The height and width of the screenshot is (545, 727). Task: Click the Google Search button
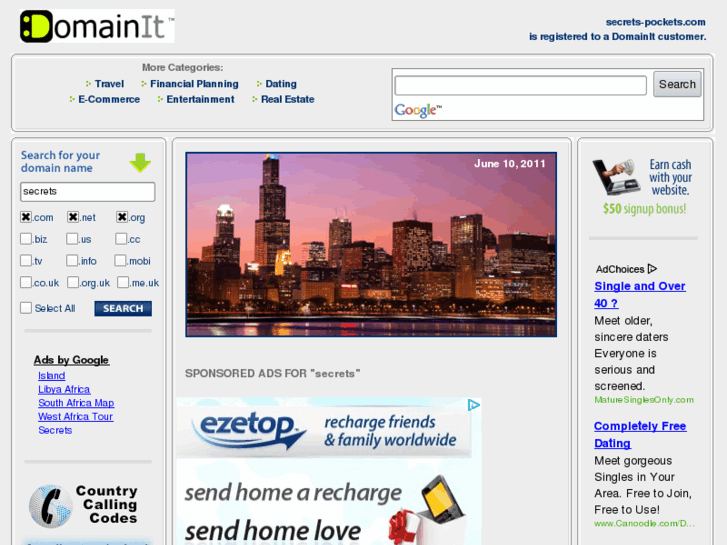[677, 84]
